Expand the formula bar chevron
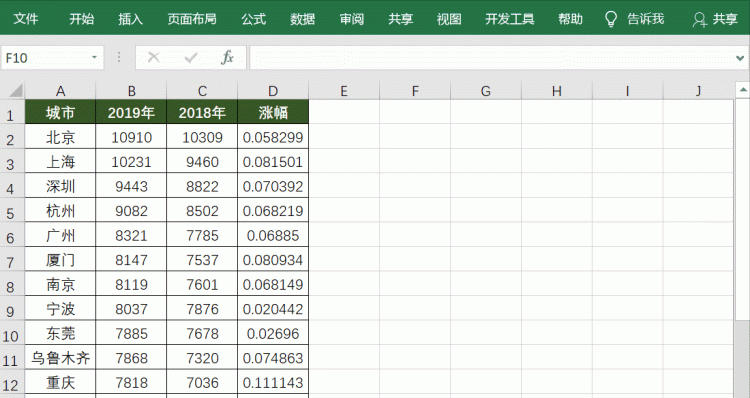This screenshot has height=398, width=750. point(740,58)
